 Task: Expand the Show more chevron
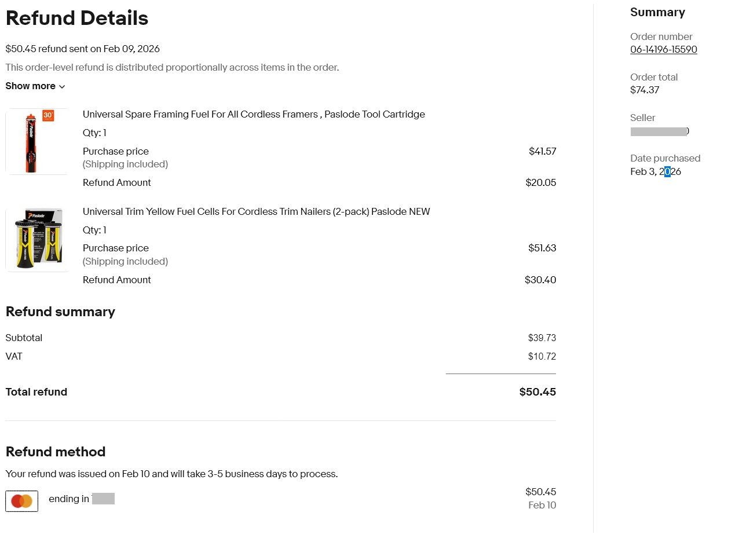click(62, 87)
